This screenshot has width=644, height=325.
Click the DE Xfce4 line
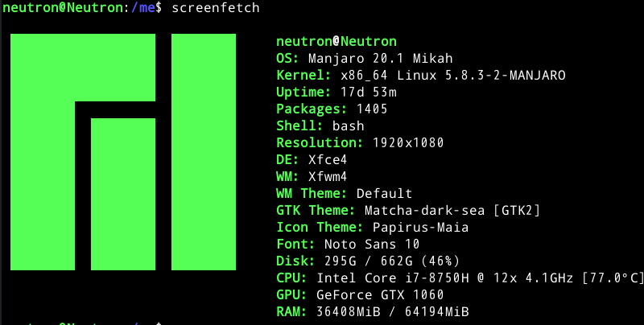click(x=312, y=159)
